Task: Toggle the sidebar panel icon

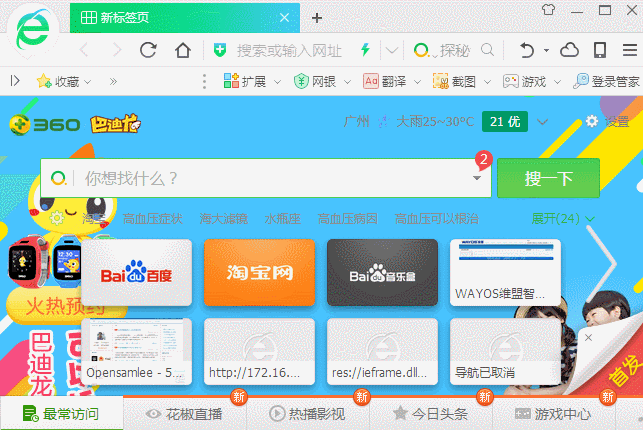Action: tap(15, 81)
